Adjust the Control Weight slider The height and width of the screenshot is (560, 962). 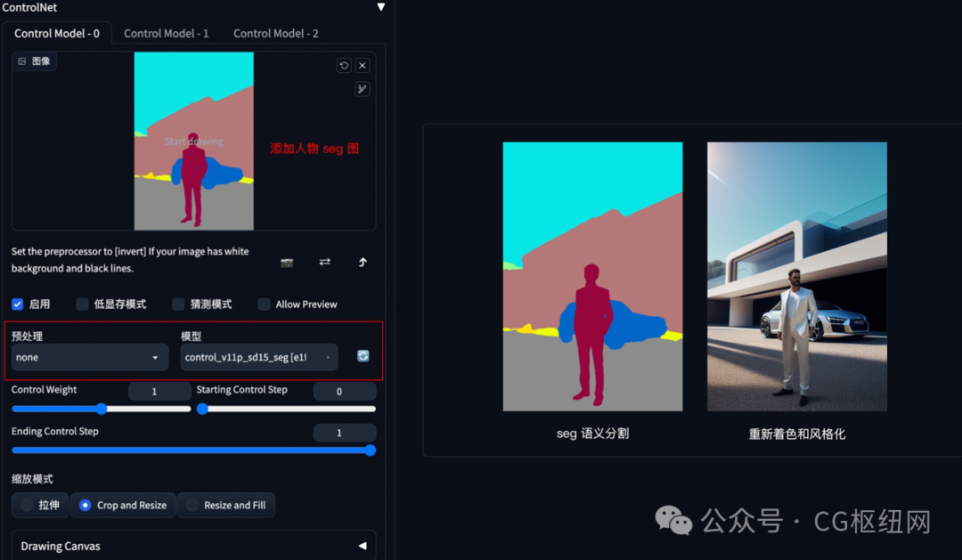click(x=102, y=409)
